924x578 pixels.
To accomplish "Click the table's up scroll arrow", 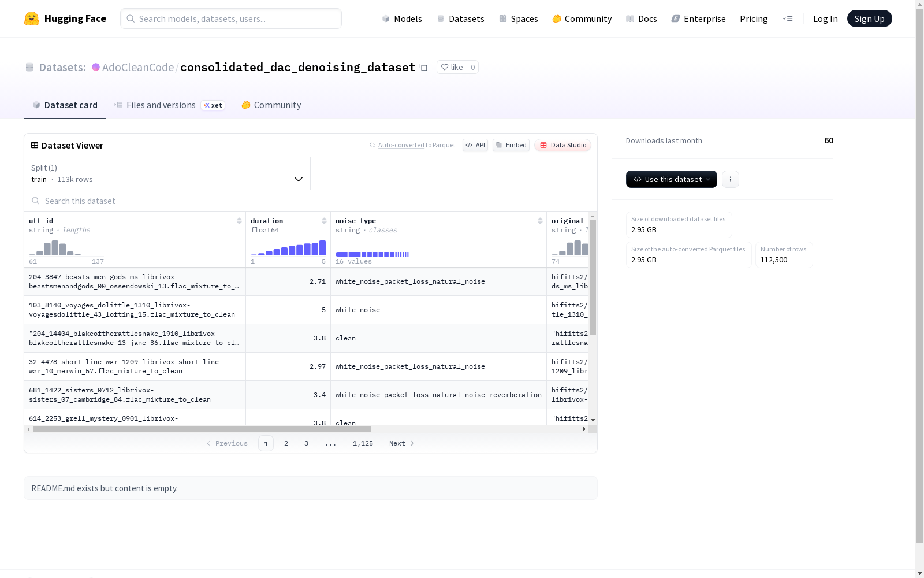I will (x=593, y=216).
